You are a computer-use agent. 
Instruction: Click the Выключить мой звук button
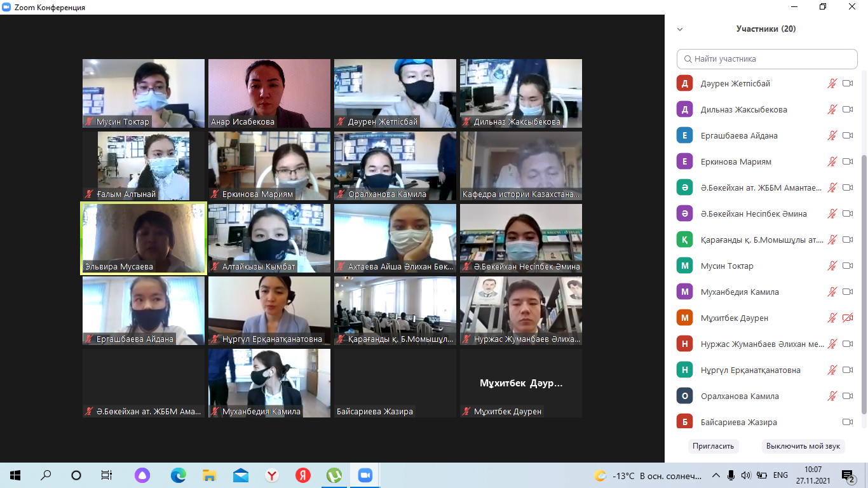click(803, 446)
